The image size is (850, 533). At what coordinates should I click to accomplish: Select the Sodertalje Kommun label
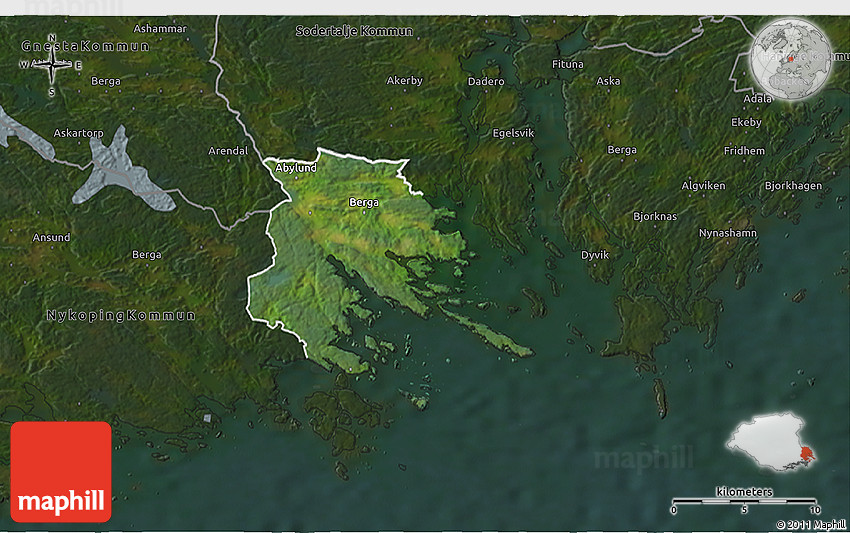pyautogui.click(x=354, y=31)
